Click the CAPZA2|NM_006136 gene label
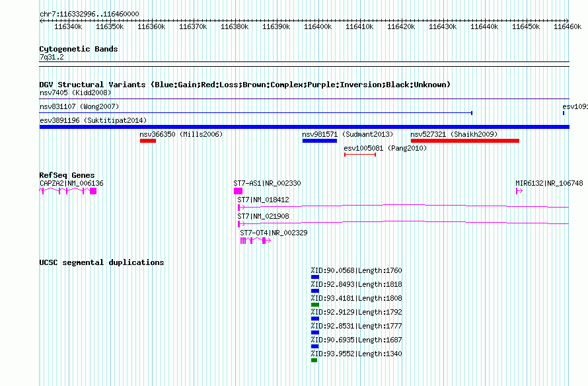 pos(71,184)
